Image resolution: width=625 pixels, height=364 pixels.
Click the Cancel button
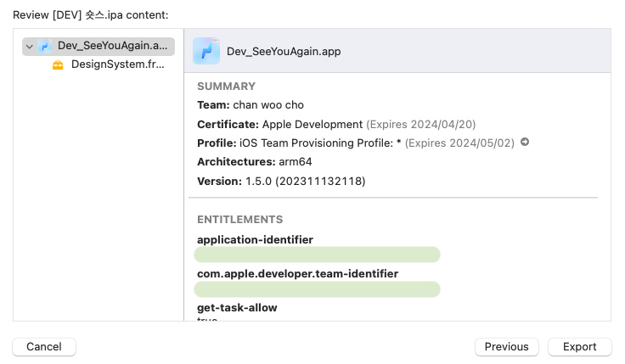(x=44, y=347)
